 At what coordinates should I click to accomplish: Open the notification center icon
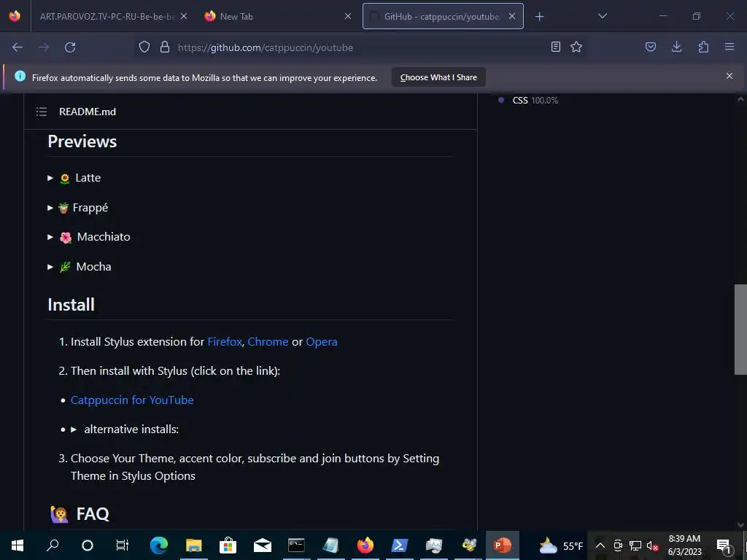point(724,546)
